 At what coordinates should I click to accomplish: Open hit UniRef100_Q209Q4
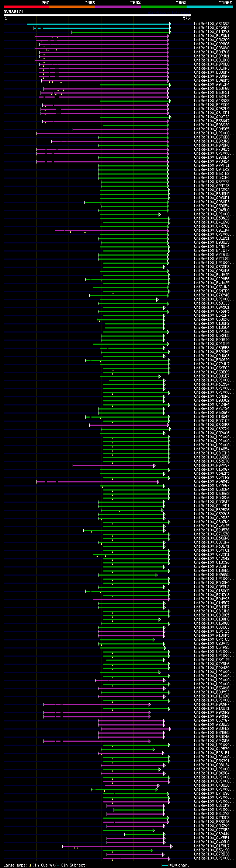click(212, 28)
